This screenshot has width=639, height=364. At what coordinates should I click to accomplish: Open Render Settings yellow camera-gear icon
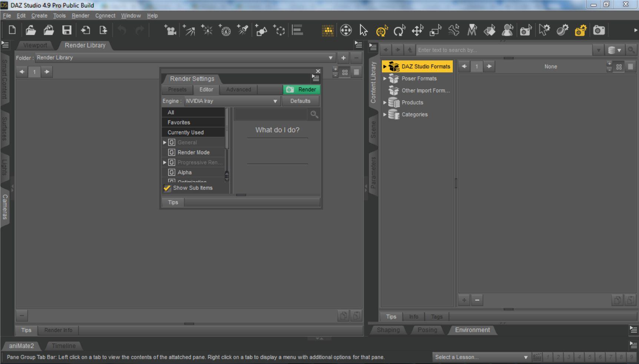[580, 30]
